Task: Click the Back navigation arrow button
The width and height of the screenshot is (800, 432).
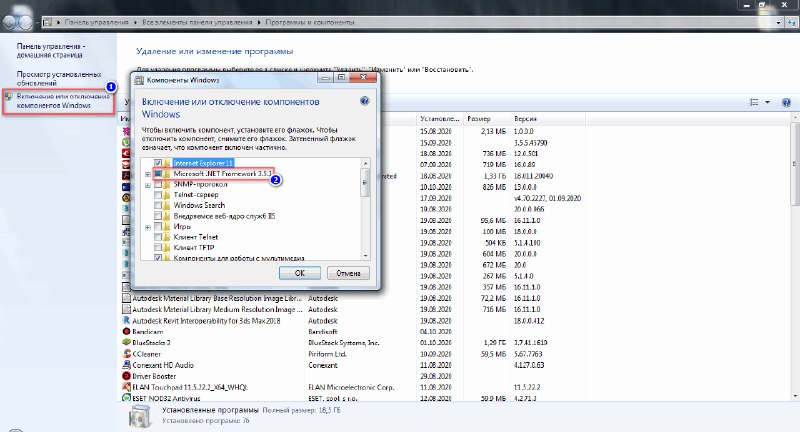Action: 10,22
